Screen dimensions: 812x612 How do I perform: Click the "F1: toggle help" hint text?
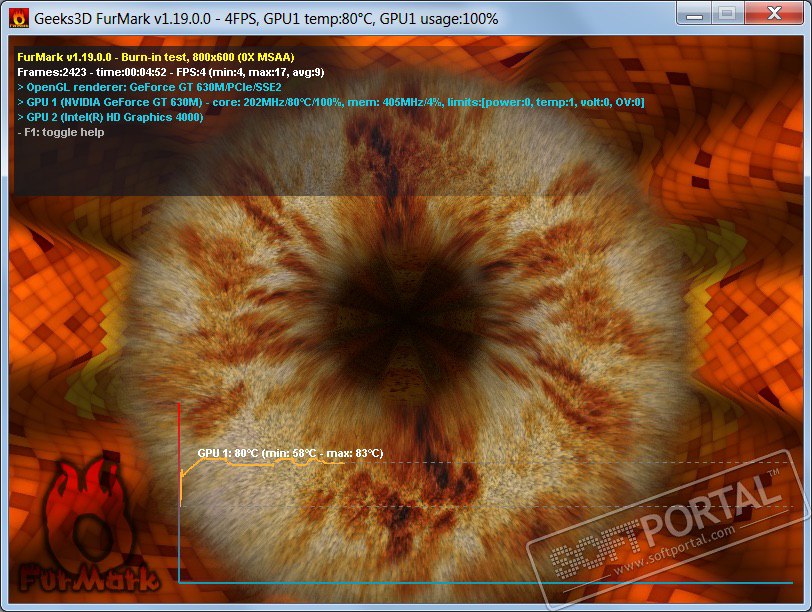tap(61, 132)
